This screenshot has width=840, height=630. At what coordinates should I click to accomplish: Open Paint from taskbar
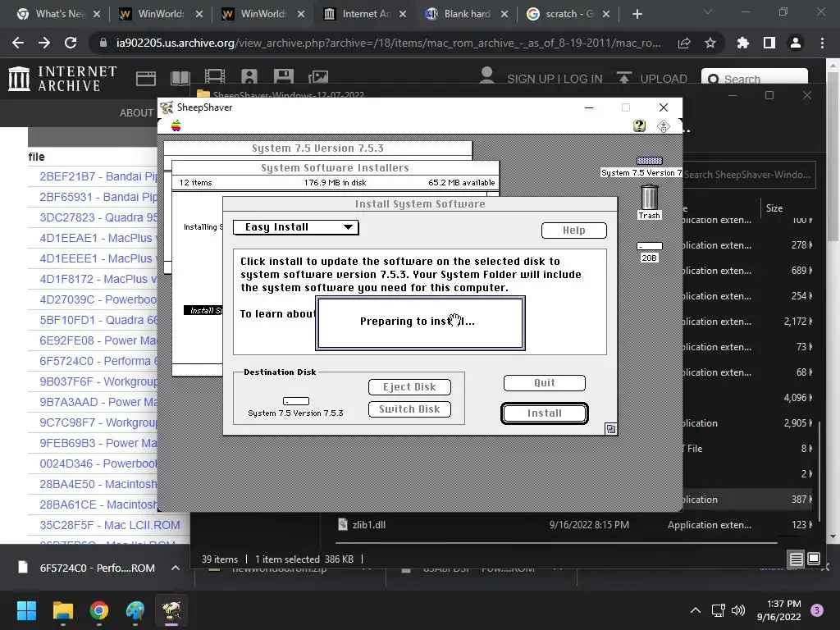click(x=135, y=610)
